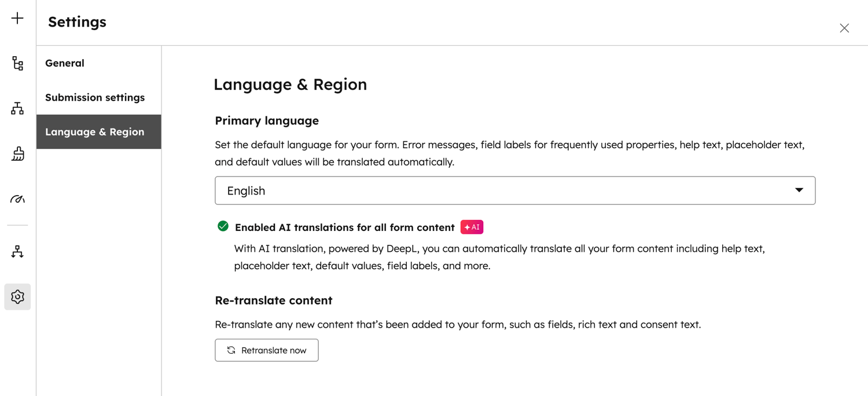Screen dimensions: 868x396
Task: Click the performance gauge icon
Action: tap(17, 199)
